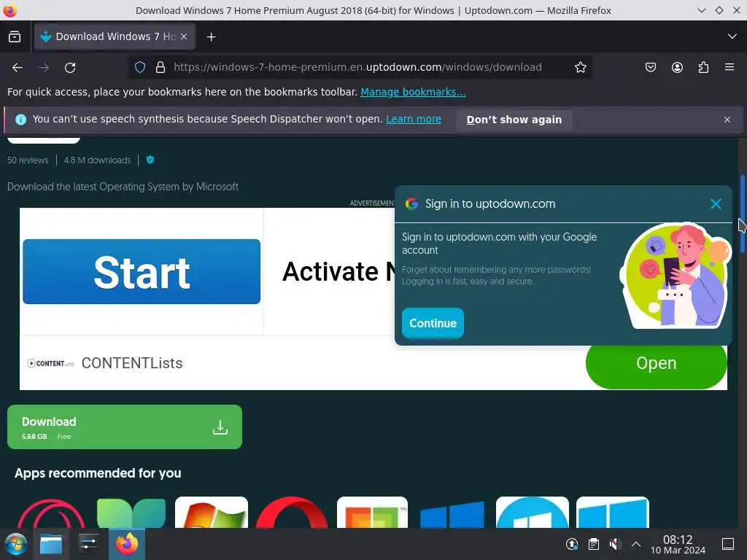Open the Firefox application menu
747x560 pixels.
[729, 67]
